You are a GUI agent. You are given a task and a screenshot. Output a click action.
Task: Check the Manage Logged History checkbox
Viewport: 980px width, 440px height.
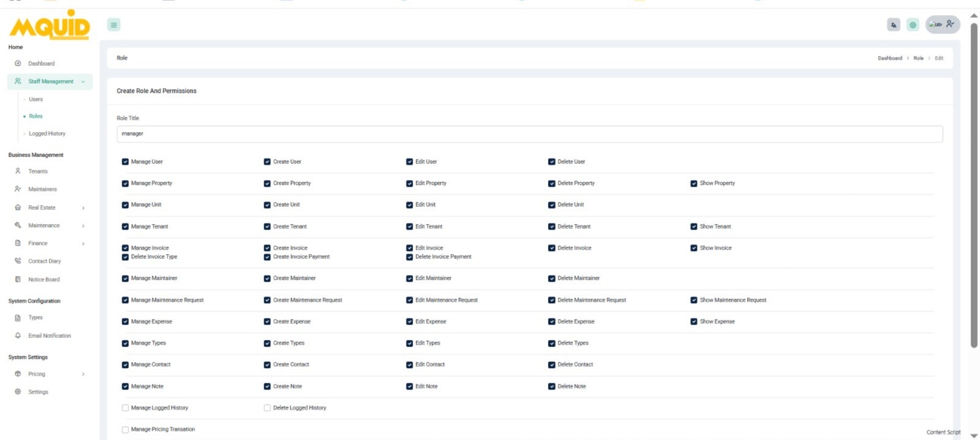tap(125, 408)
